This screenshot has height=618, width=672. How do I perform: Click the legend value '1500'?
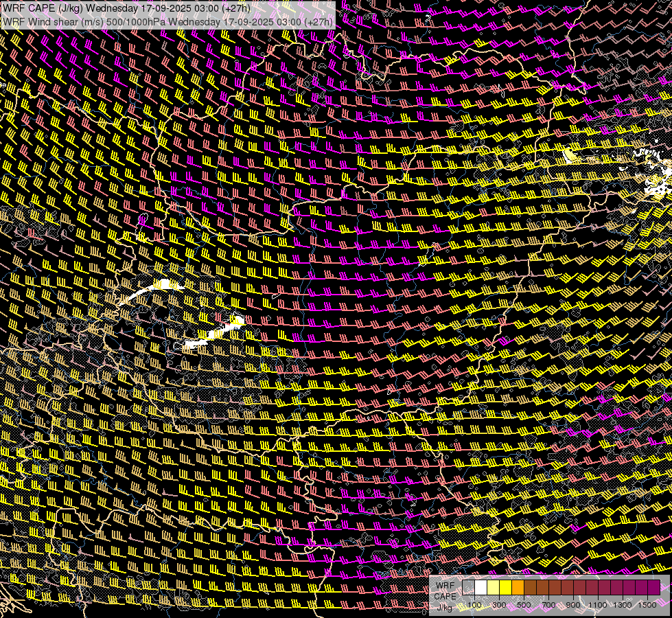(x=647, y=605)
